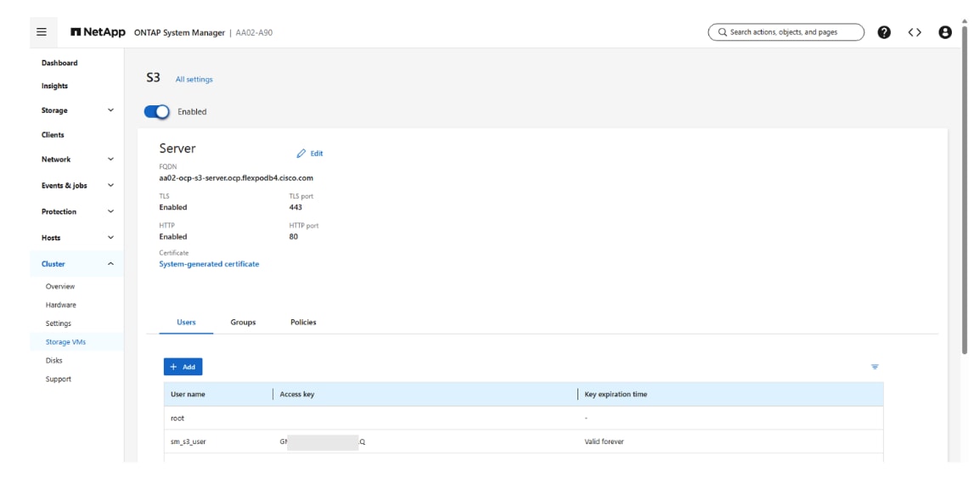The height and width of the screenshot is (483, 980).
Task: Open Insights in the sidebar
Action: tap(54, 87)
